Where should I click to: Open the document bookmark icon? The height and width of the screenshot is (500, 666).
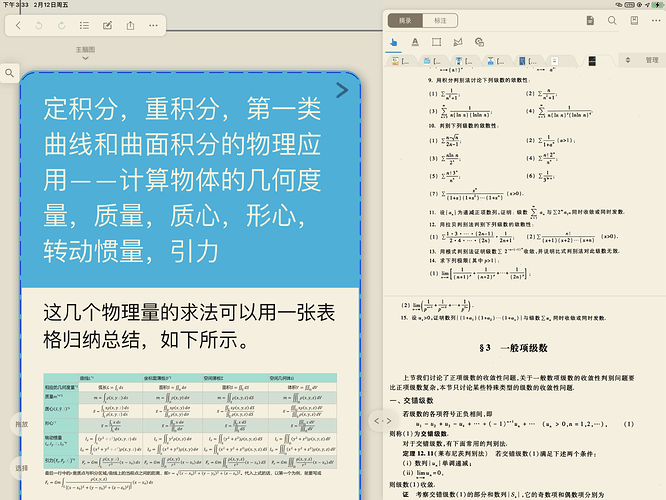click(x=634, y=20)
